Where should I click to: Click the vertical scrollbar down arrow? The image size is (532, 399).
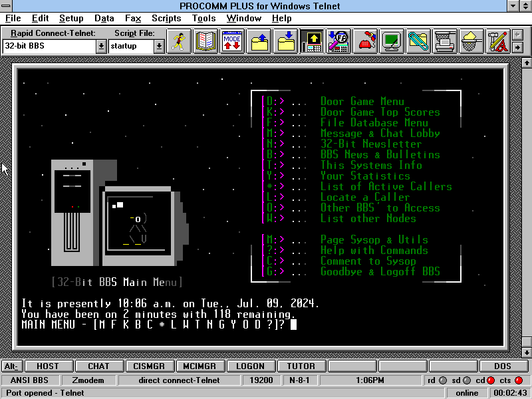pos(527,352)
